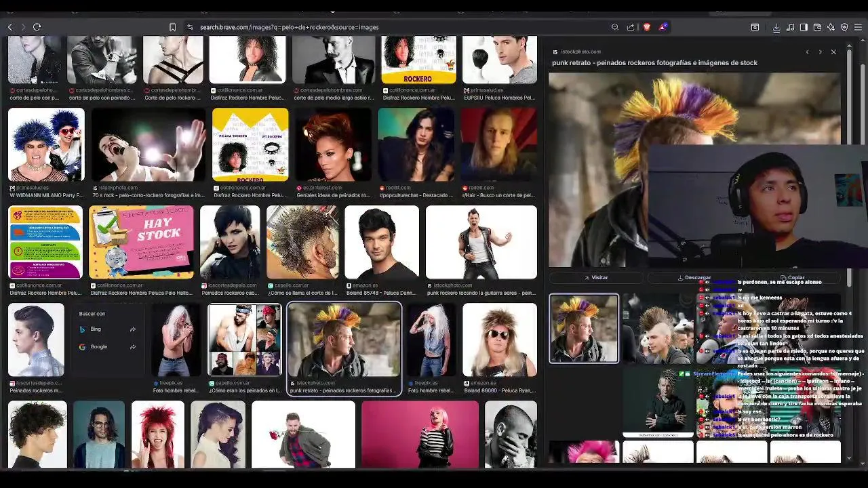Open the 'EUPSIIU Peluca Hombres' image
This screenshot has width=868, height=488.
point(500,60)
